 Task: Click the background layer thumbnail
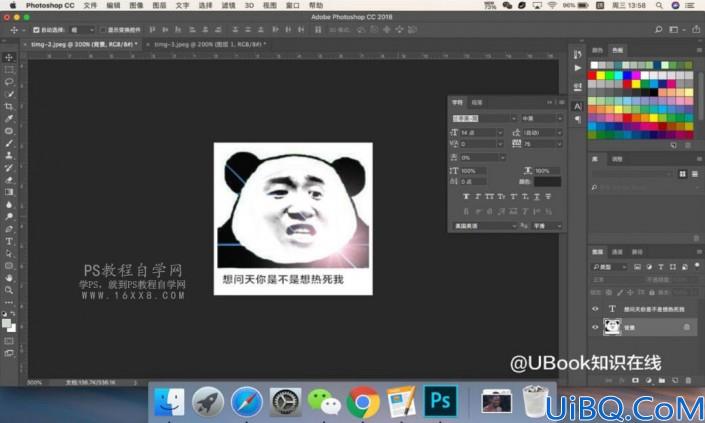[x=612, y=327]
